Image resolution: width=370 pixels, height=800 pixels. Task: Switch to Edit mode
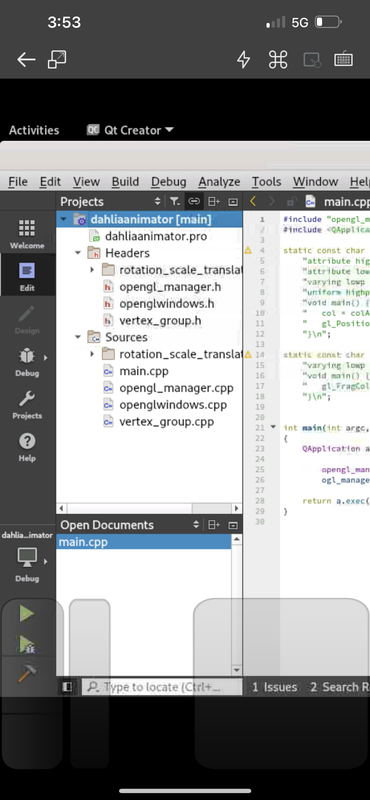click(x=27, y=276)
